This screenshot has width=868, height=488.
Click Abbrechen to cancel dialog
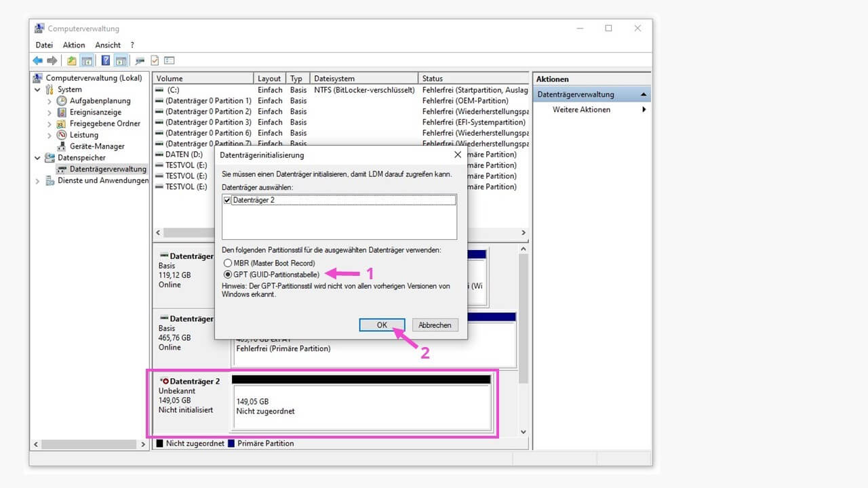click(435, 325)
